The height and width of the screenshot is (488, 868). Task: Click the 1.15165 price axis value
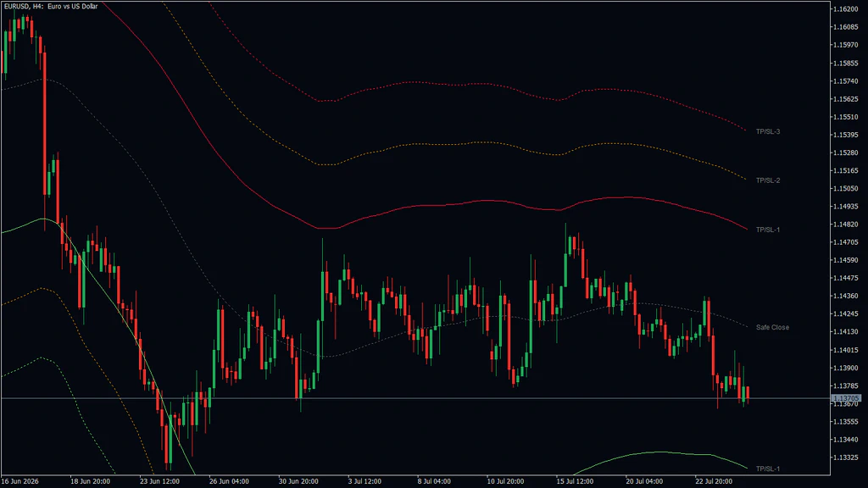pos(846,171)
